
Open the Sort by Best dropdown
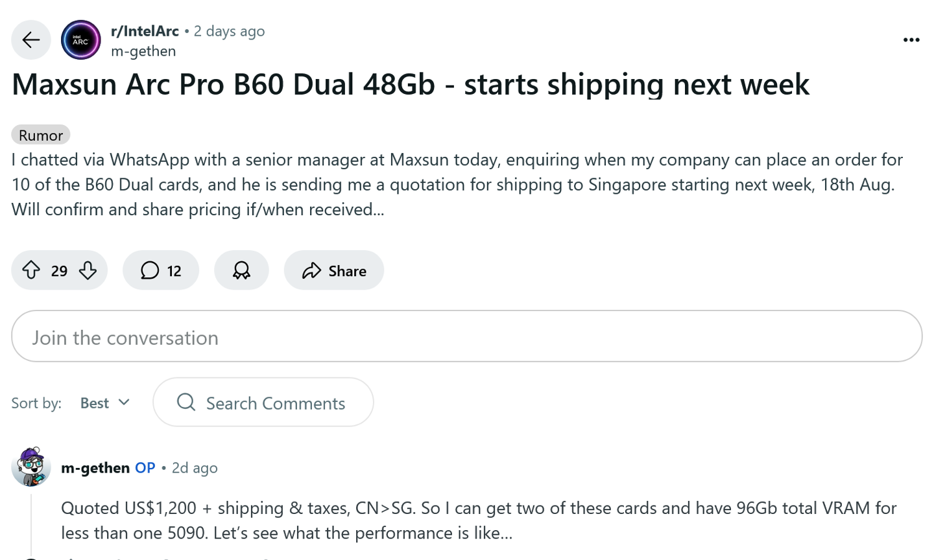[104, 403]
